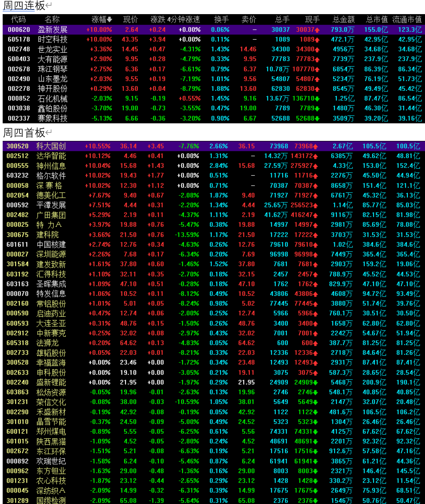Click the 现手 column header
425x504 pixels.
point(312,19)
